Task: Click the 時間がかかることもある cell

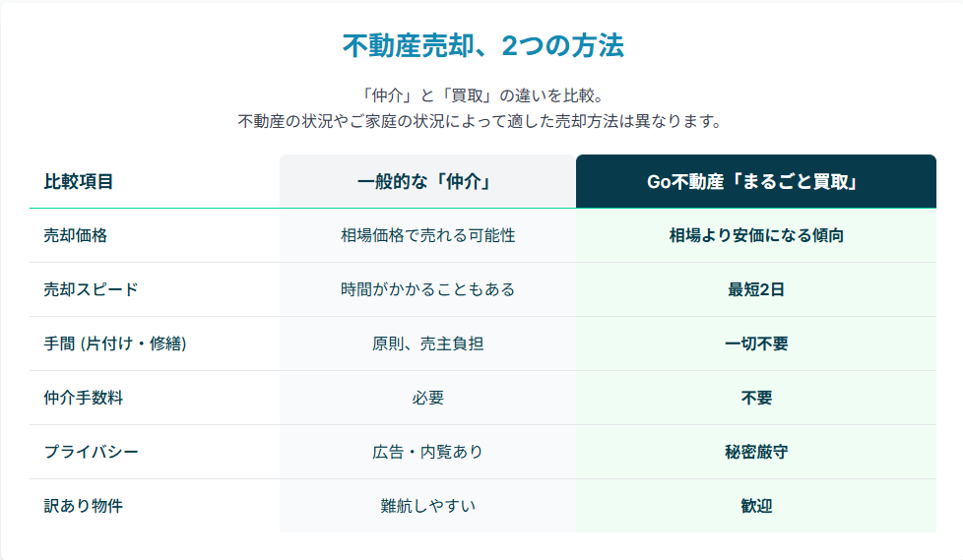Action: (427, 290)
